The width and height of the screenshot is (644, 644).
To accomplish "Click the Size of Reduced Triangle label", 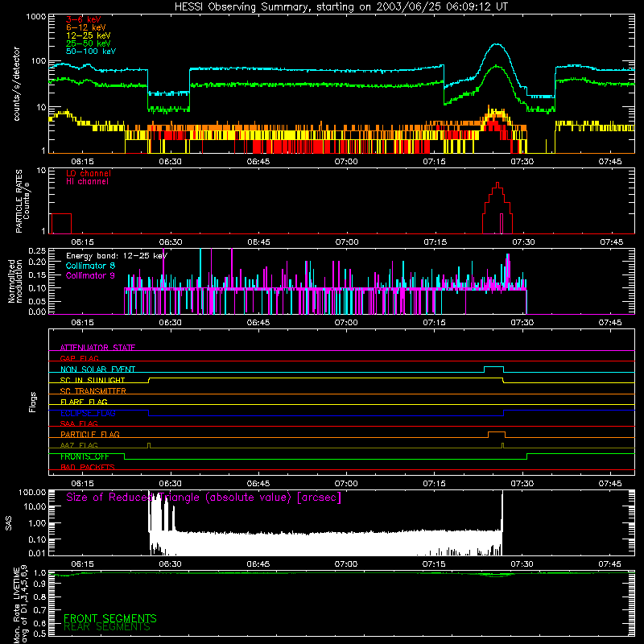I will point(204,497).
